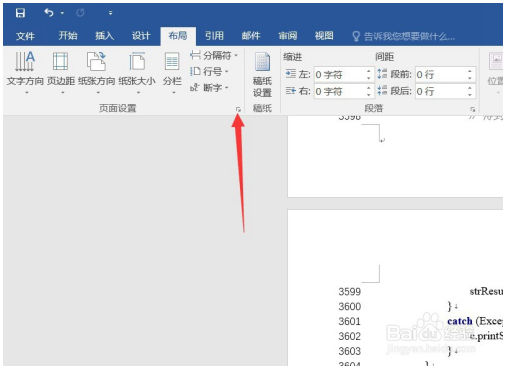Open the customize quick access toolbar dropdown
This screenshot has width=506, height=369.
(x=110, y=13)
